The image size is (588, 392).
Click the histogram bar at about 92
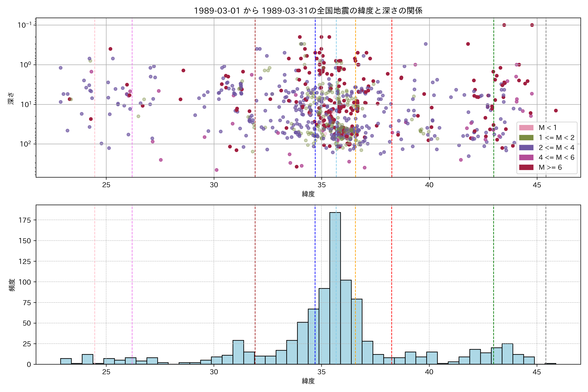pos(324,326)
